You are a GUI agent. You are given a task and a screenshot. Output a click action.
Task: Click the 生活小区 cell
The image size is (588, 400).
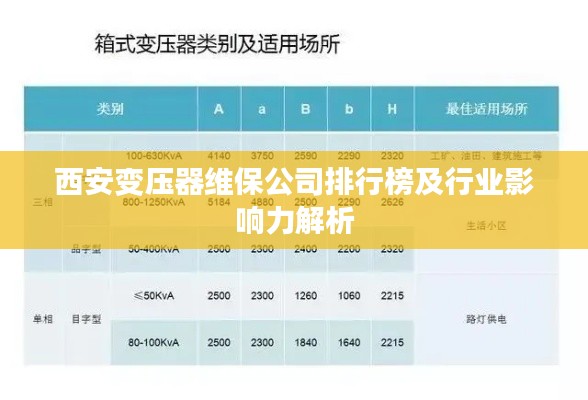[x=486, y=226]
